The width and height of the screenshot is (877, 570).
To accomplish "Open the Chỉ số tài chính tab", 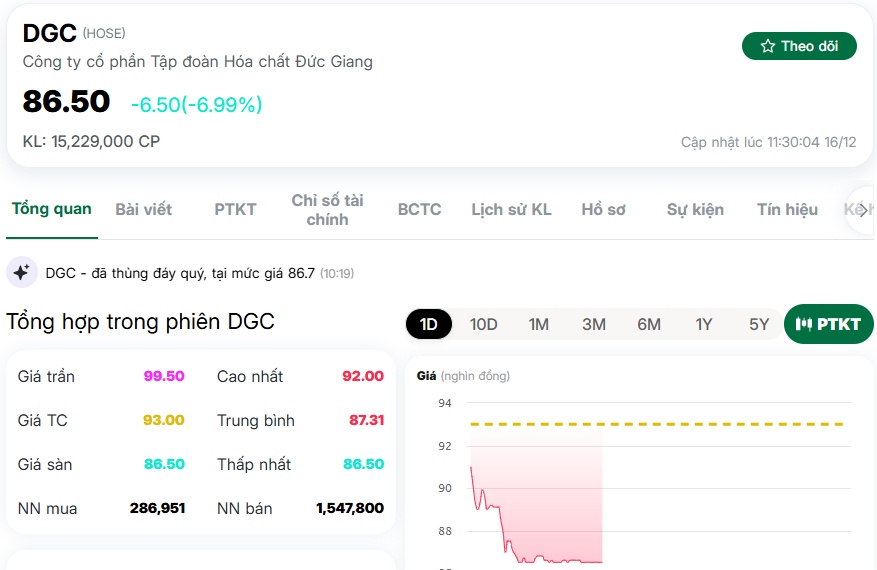I will coord(327,210).
